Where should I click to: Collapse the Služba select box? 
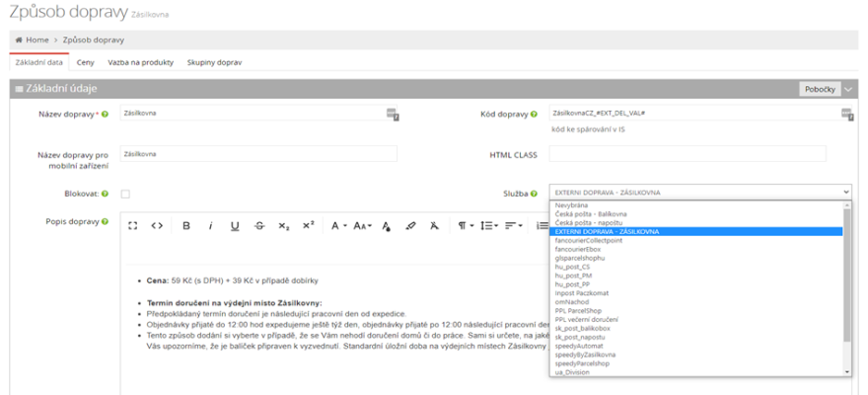pos(700,193)
